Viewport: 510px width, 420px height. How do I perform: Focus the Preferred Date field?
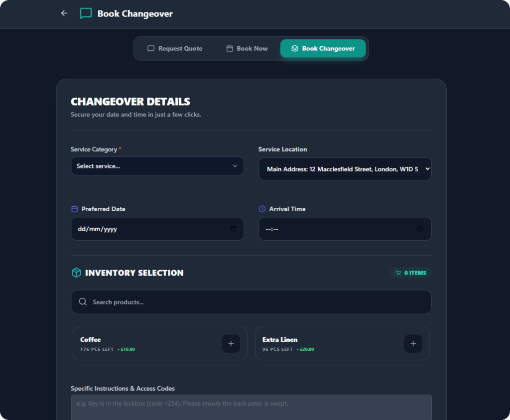[x=149, y=229]
